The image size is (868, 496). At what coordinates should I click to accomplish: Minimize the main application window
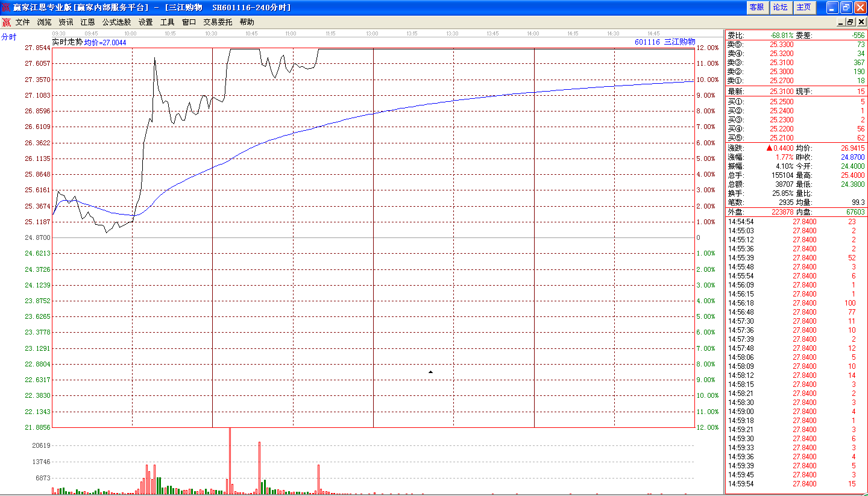click(832, 7)
